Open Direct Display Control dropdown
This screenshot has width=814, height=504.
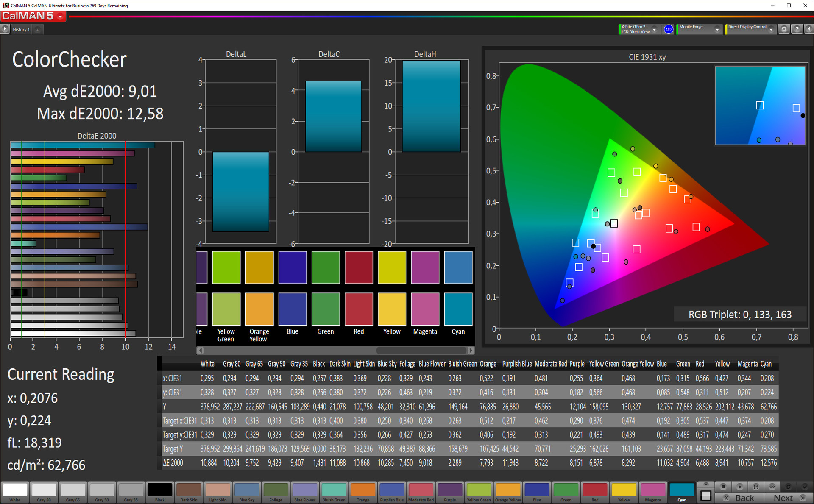point(771,29)
